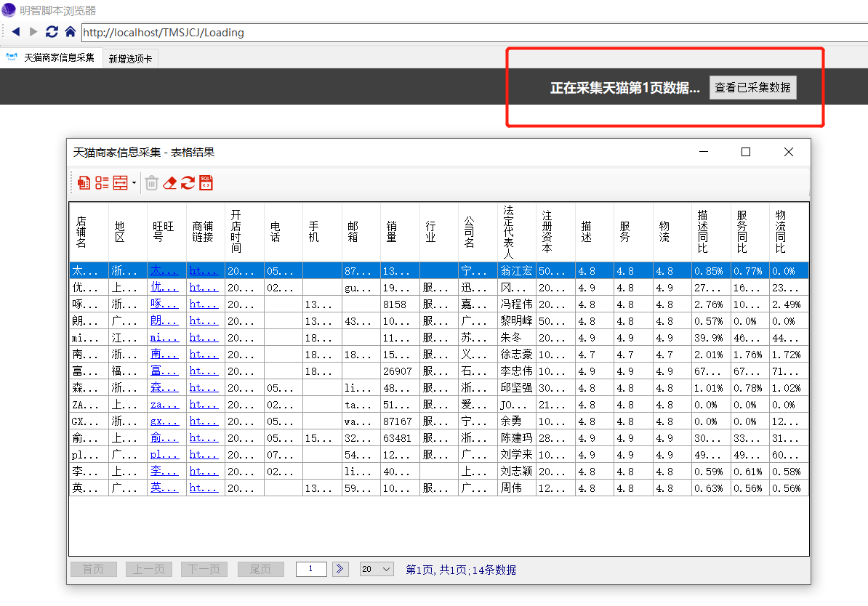Click the 下一页 pagination button
The height and width of the screenshot is (606, 868).
click(x=204, y=569)
